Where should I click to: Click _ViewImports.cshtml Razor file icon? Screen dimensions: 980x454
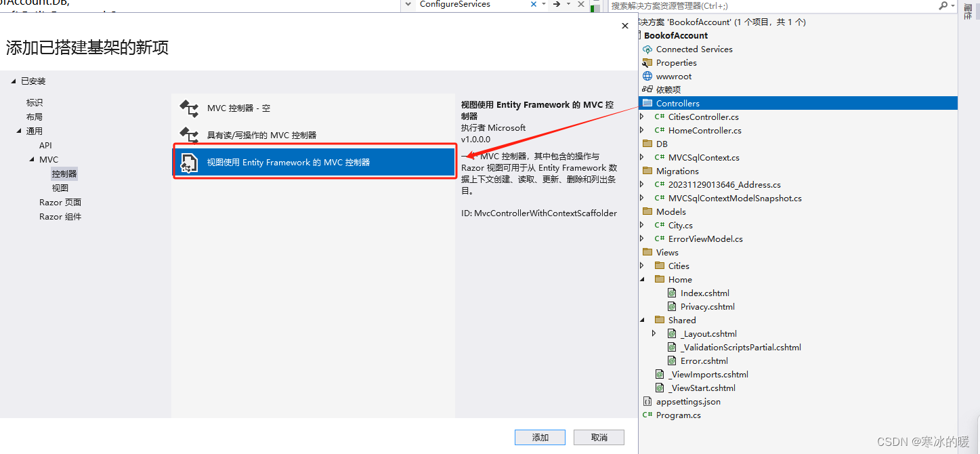click(660, 375)
